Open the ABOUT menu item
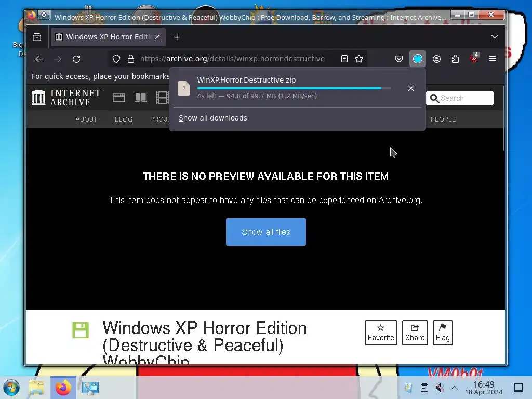This screenshot has width=532, height=399. click(x=86, y=119)
